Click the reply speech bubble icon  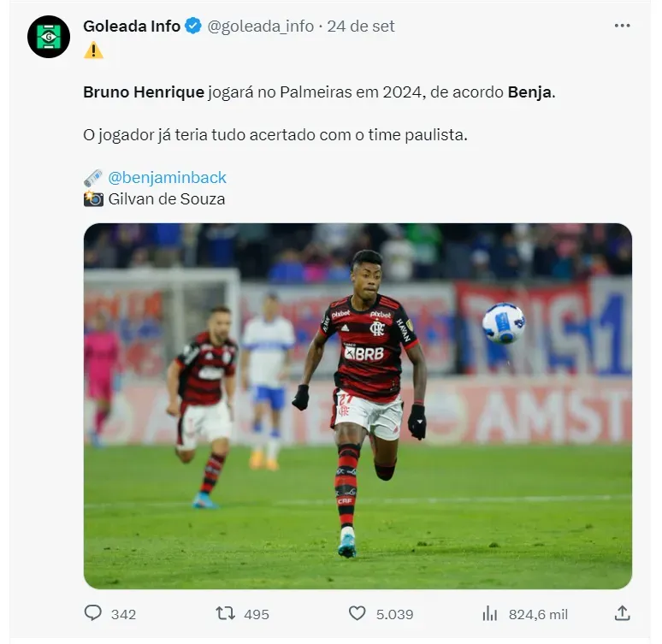pyautogui.click(x=93, y=613)
